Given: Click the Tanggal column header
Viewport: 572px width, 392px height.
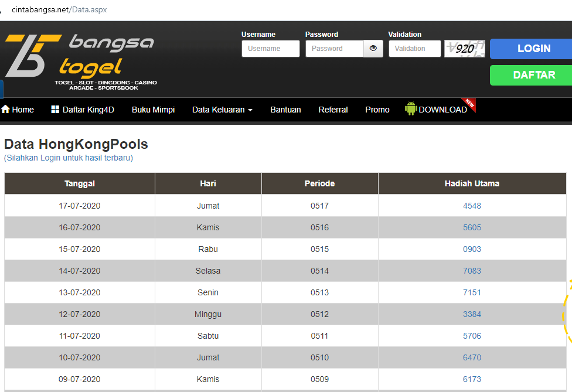Looking at the screenshot, I should (80, 183).
